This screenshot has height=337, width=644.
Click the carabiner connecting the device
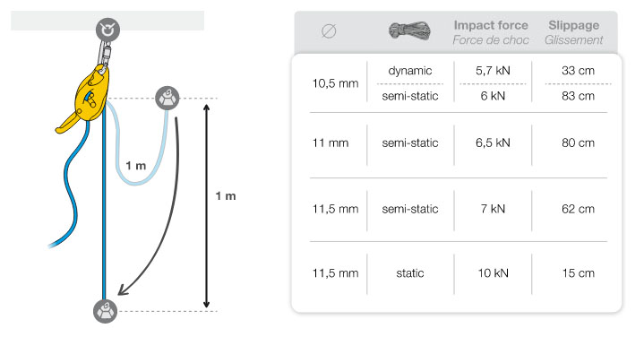105,56
